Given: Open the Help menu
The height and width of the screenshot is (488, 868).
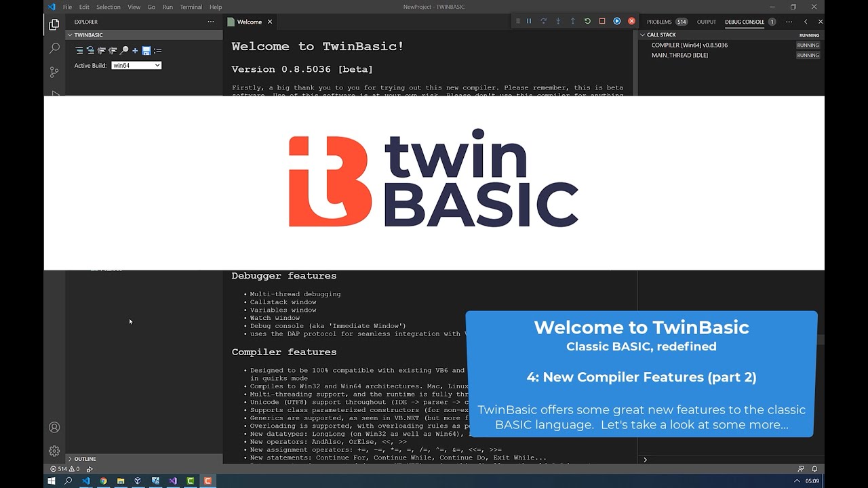Looking at the screenshot, I should (216, 7).
